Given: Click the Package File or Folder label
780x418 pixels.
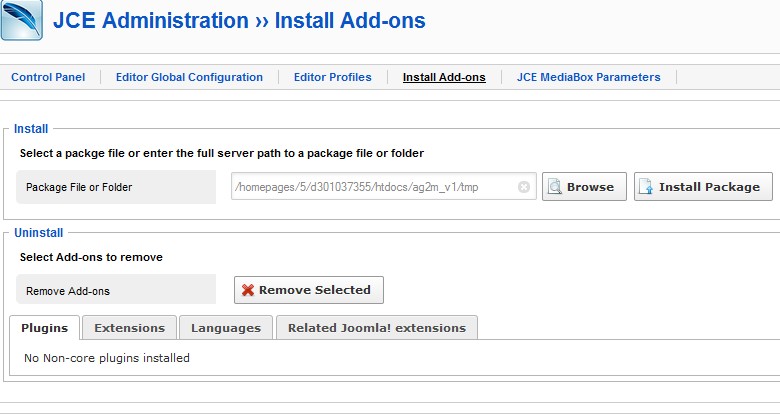Looking at the screenshot, I should (x=79, y=187).
